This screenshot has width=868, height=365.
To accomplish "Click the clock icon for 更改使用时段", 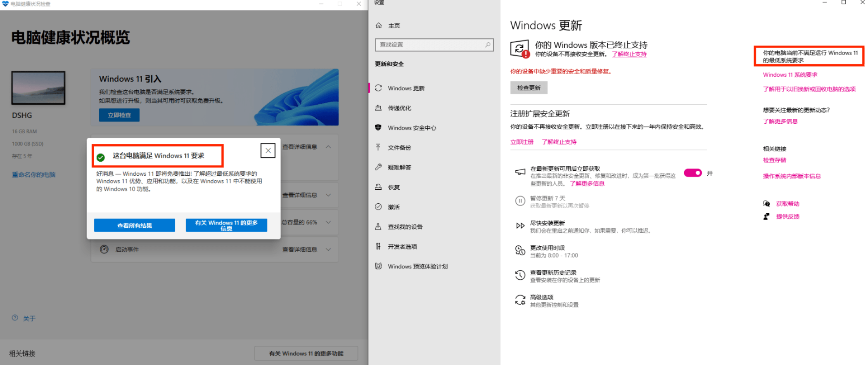I will point(520,250).
